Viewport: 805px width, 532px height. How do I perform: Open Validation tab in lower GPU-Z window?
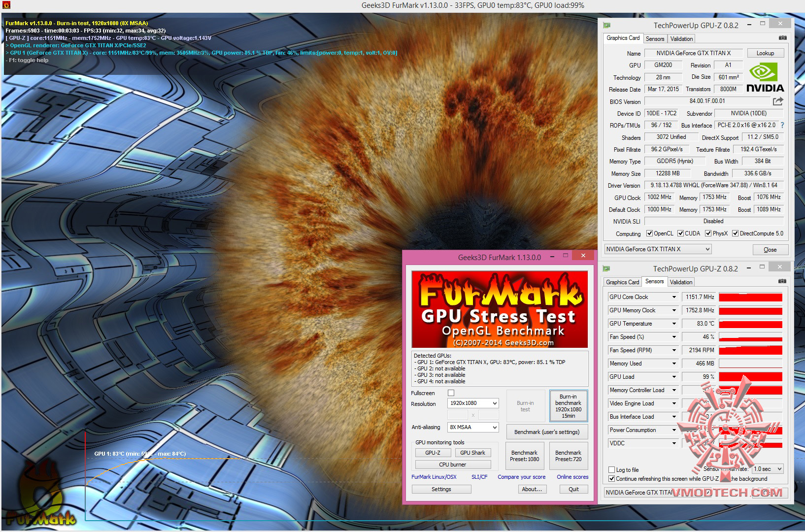point(681,282)
